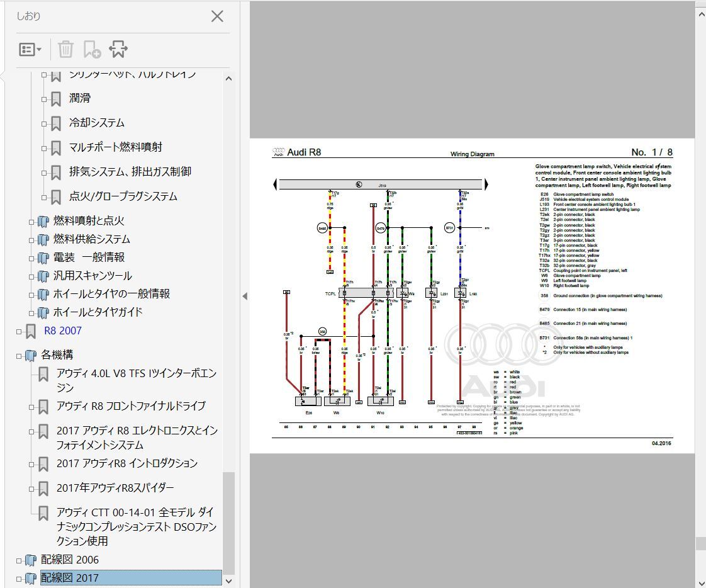Expand the 燃料供給システム bookmark node

[x=31, y=240]
